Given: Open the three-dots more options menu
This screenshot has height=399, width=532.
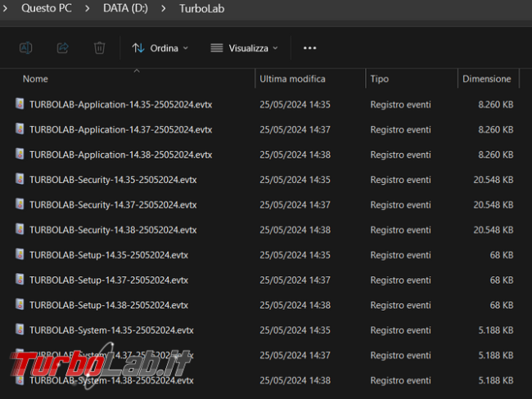Looking at the screenshot, I should [x=309, y=48].
